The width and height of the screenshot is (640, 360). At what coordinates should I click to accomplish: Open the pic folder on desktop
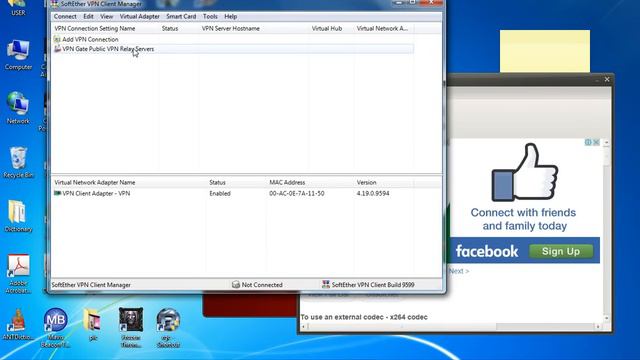click(93, 324)
